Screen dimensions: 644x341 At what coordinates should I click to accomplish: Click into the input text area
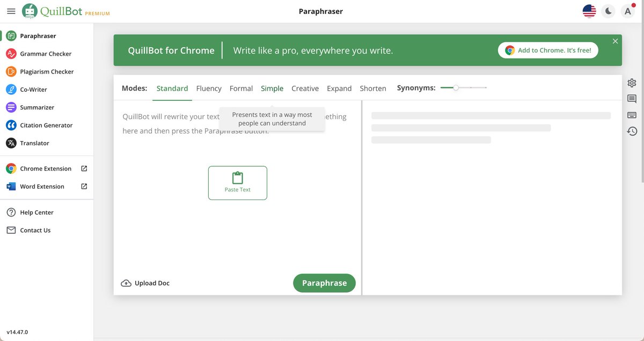click(237, 188)
